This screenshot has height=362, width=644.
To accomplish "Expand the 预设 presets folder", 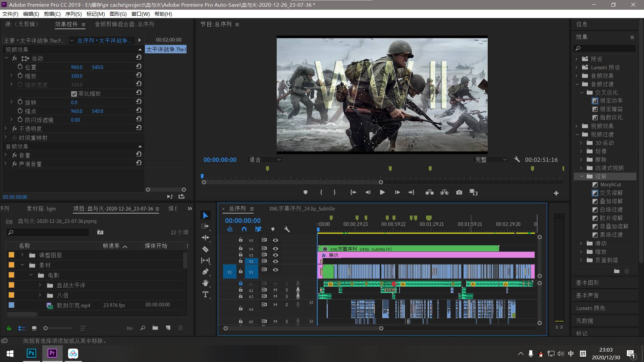I will (x=577, y=59).
